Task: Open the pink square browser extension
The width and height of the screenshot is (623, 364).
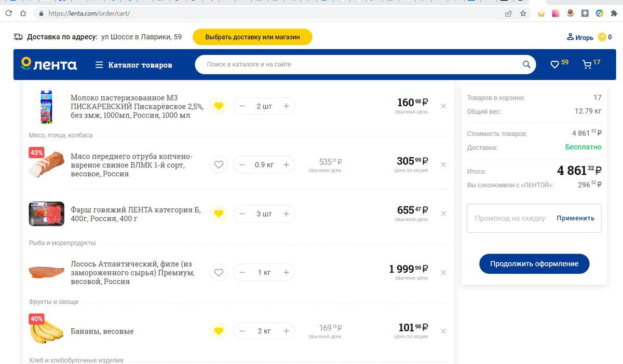Action: 556,13
